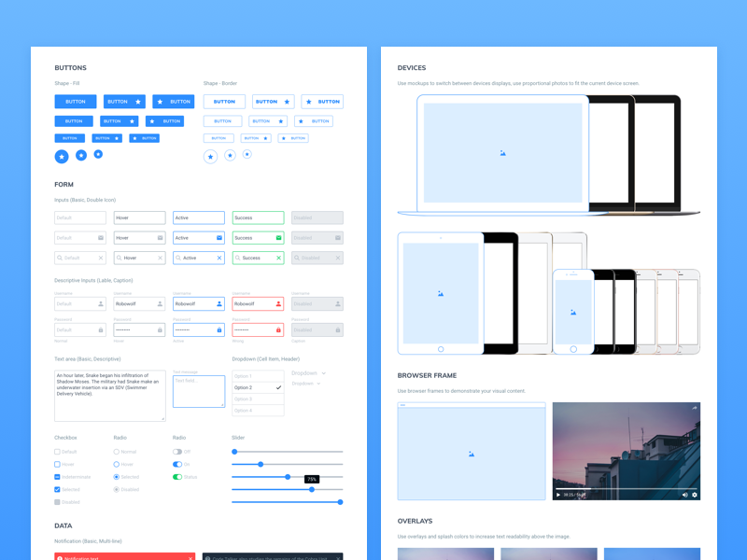Click the blue user icon in Robowolf field
Image resolution: width=747 pixels, height=560 pixels.
[219, 303]
